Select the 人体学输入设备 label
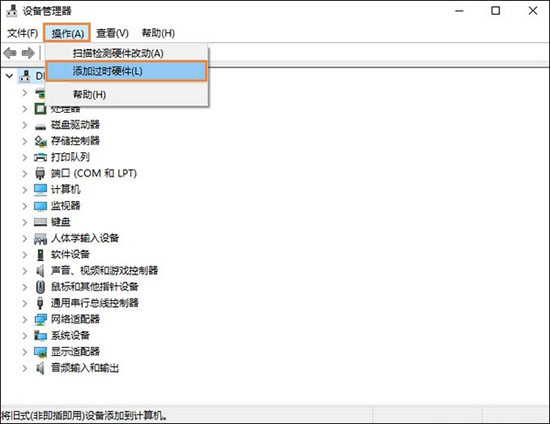This screenshot has width=550, height=424. pos(85,238)
